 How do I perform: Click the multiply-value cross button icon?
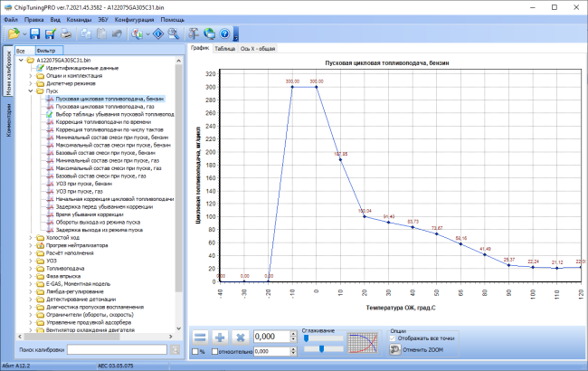tap(240, 338)
